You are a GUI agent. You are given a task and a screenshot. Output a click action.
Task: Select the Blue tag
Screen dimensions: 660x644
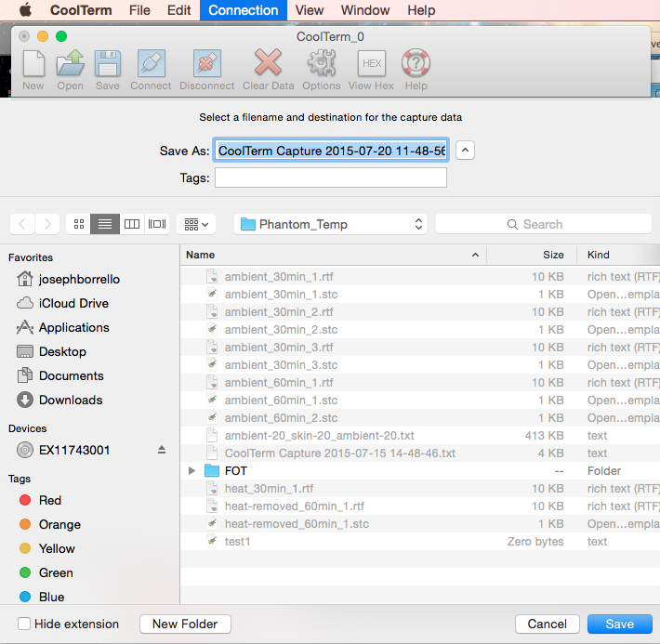[42, 597]
